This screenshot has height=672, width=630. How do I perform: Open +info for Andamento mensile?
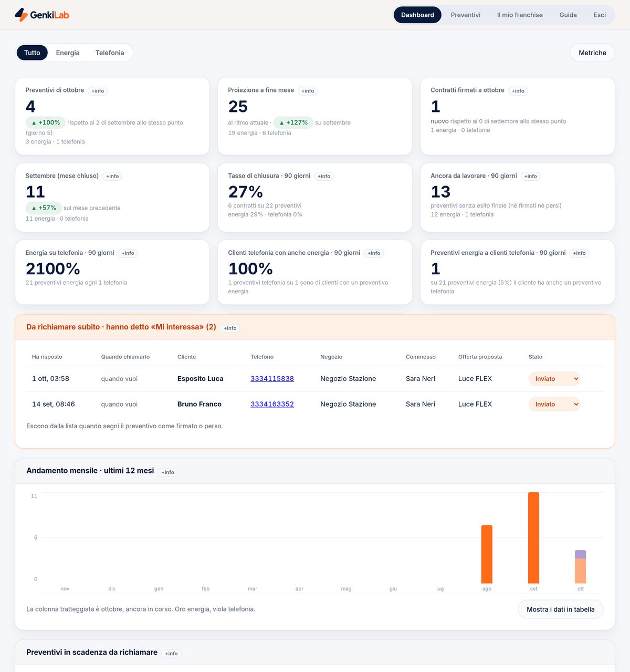point(168,472)
